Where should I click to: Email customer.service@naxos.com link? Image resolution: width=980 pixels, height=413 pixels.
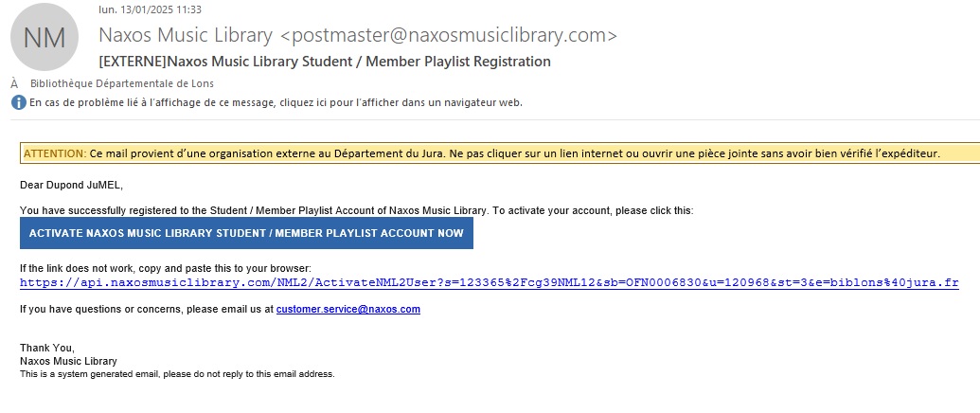click(348, 309)
